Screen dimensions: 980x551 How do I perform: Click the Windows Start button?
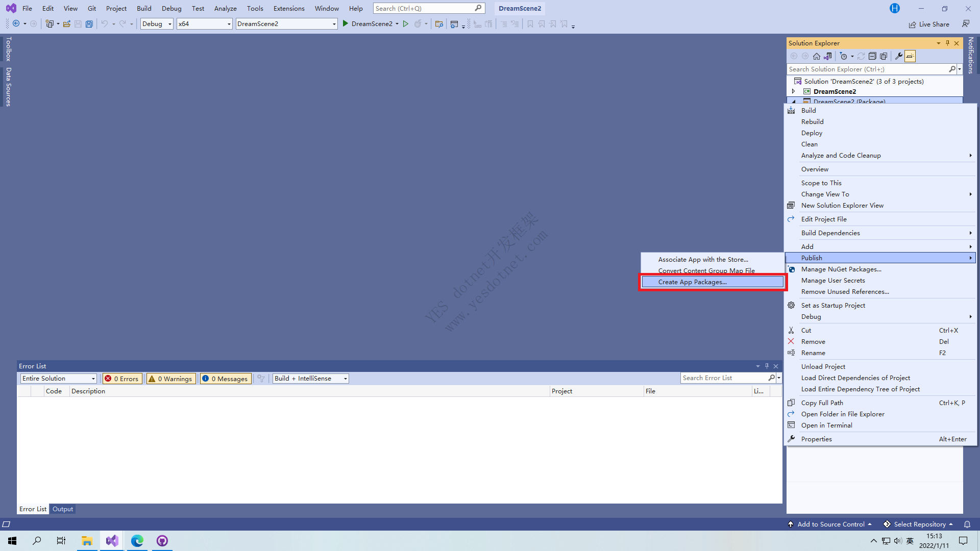coord(12,541)
